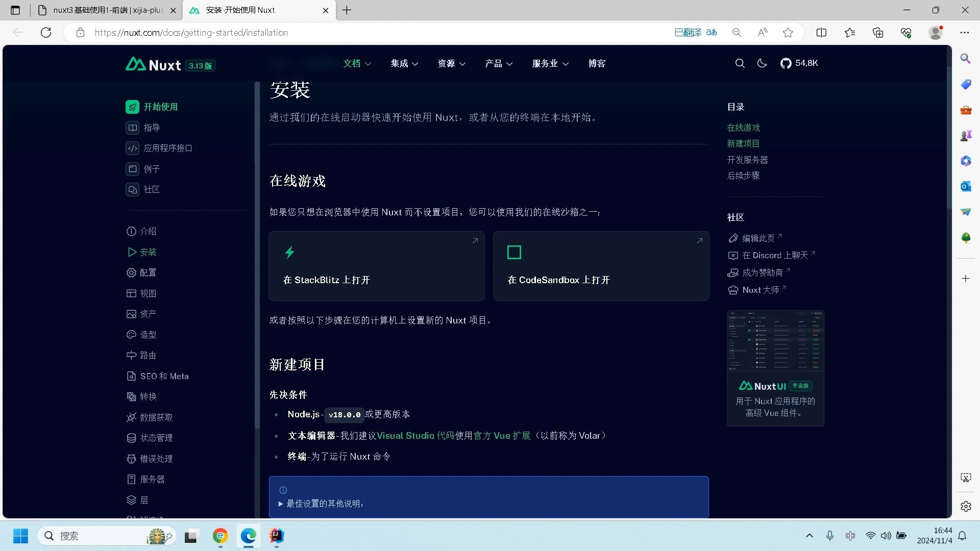Add page to favorites star icon
This screenshot has width=980, height=551.
(788, 33)
